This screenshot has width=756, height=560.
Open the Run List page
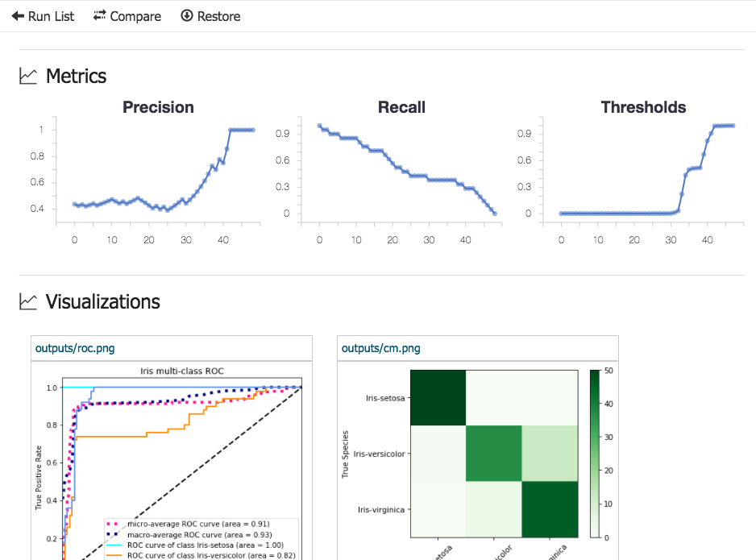point(43,16)
